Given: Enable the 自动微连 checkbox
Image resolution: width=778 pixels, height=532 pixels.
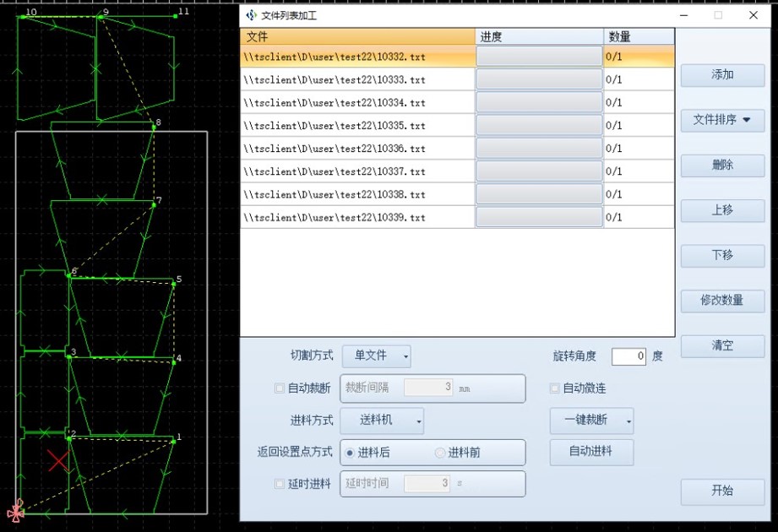Looking at the screenshot, I should click(555, 388).
